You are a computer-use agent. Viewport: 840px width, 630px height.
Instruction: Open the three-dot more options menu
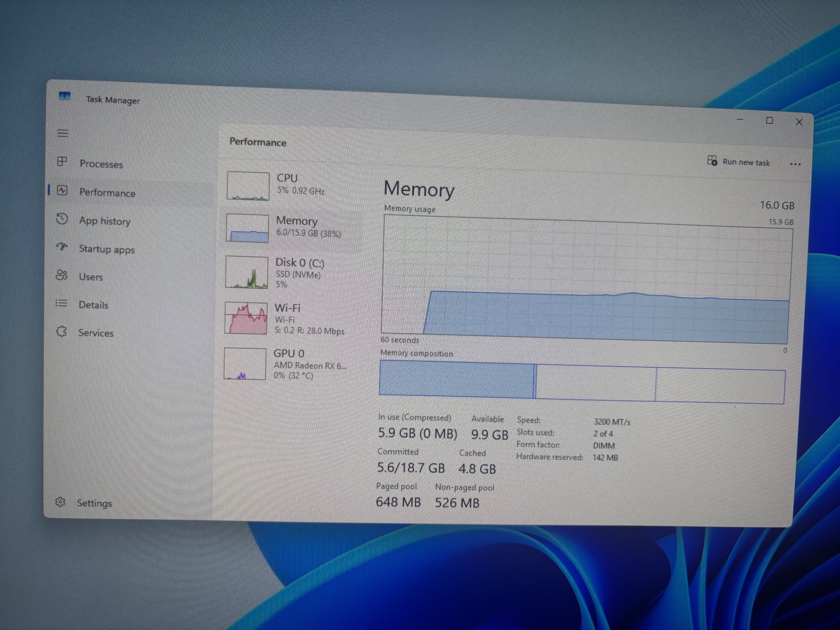[x=795, y=164]
